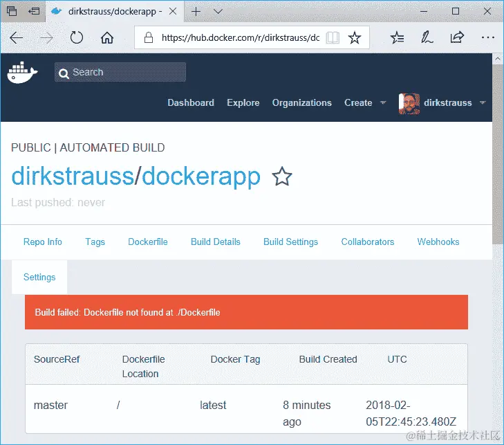This screenshot has height=445, width=504.
Task: Refresh the page
Action: [x=77, y=37]
